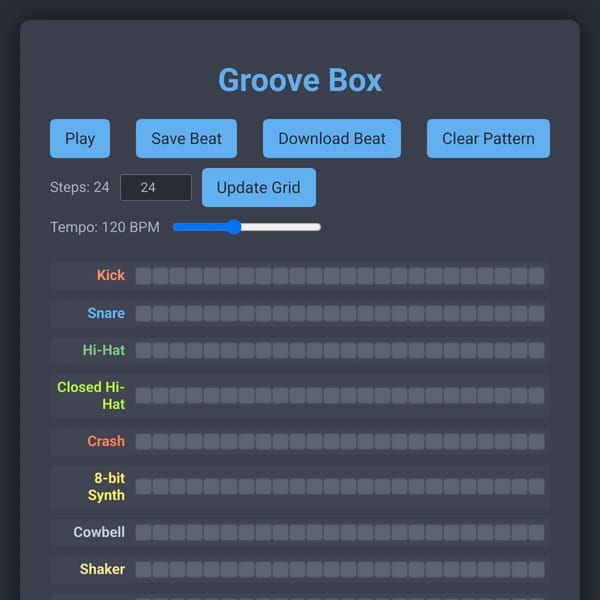Click the Cowbell track label
This screenshot has width=600, height=600.
pos(99,532)
